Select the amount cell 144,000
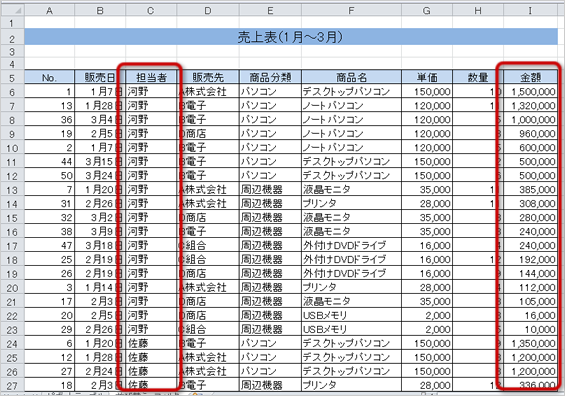The image size is (565, 396). (530, 273)
